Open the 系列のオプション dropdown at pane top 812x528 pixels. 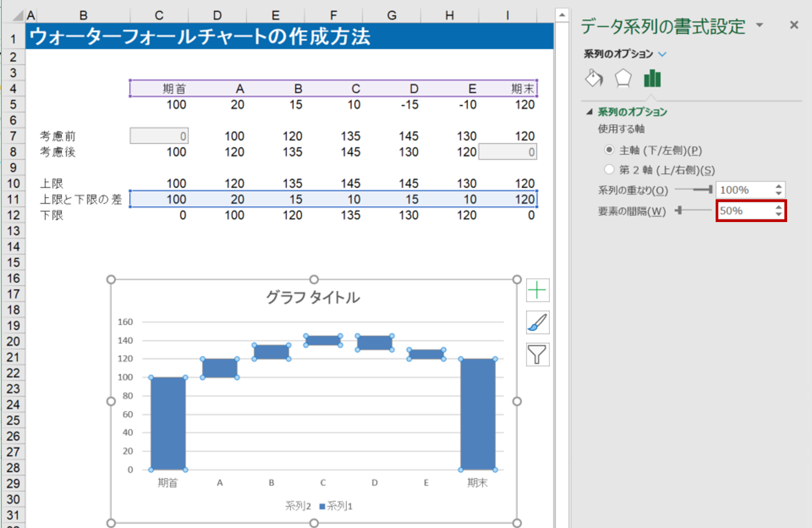(662, 54)
